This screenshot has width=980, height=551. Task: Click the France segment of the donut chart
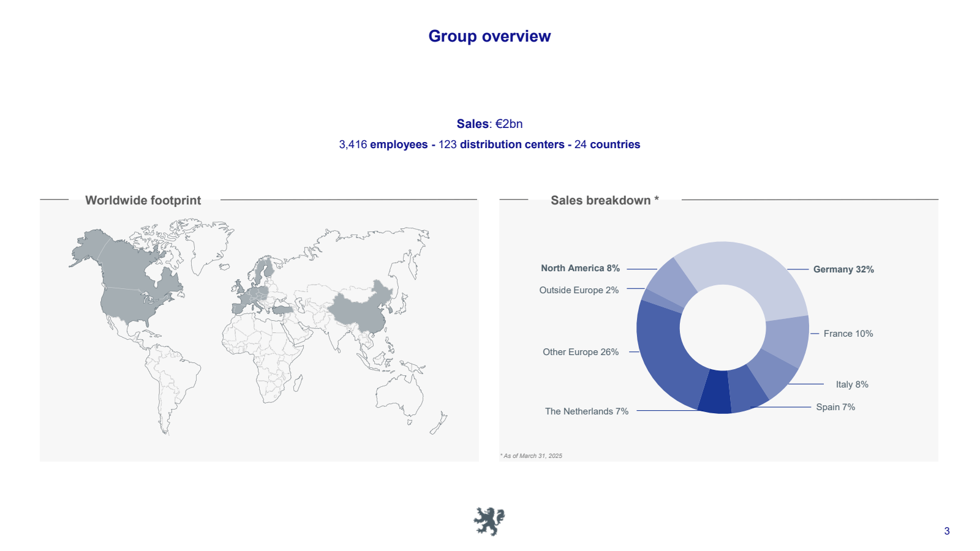point(788,340)
